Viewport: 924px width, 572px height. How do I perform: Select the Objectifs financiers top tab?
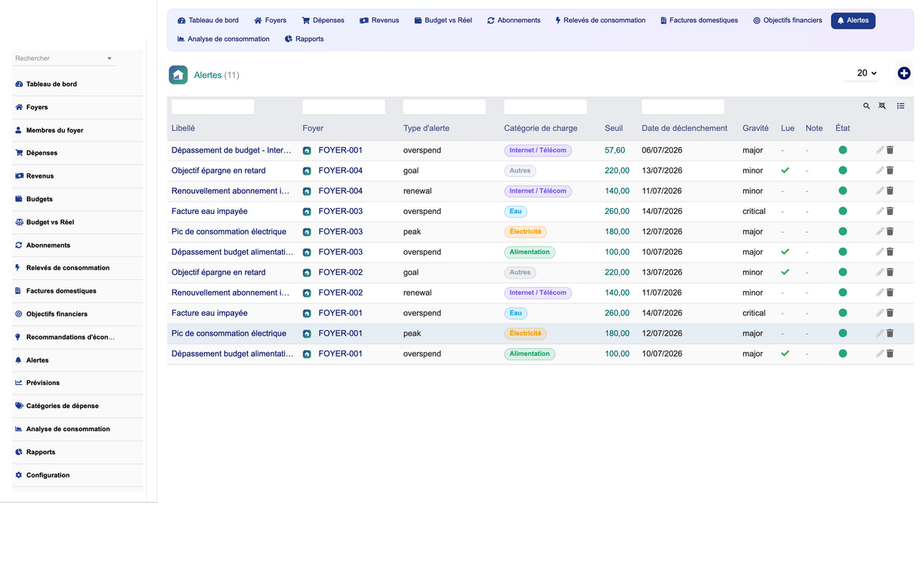coord(788,21)
